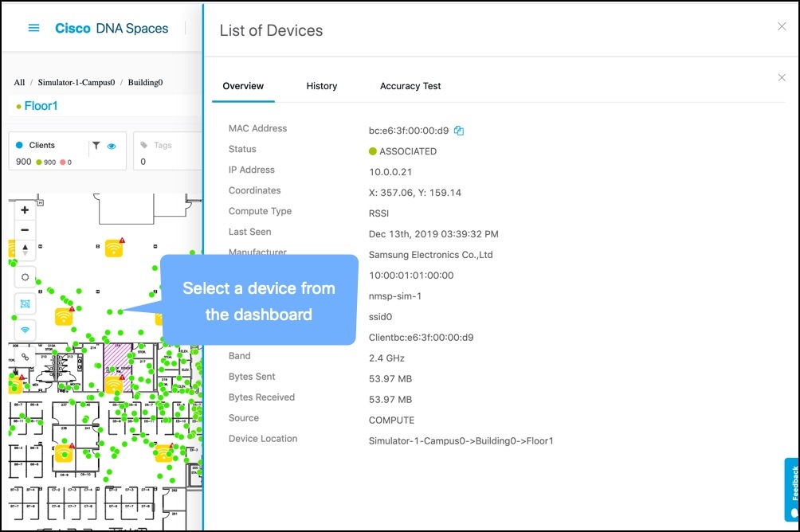Select the Wi-Fi layer icon on the map toolbar
This screenshot has height=532, width=800.
[24, 329]
